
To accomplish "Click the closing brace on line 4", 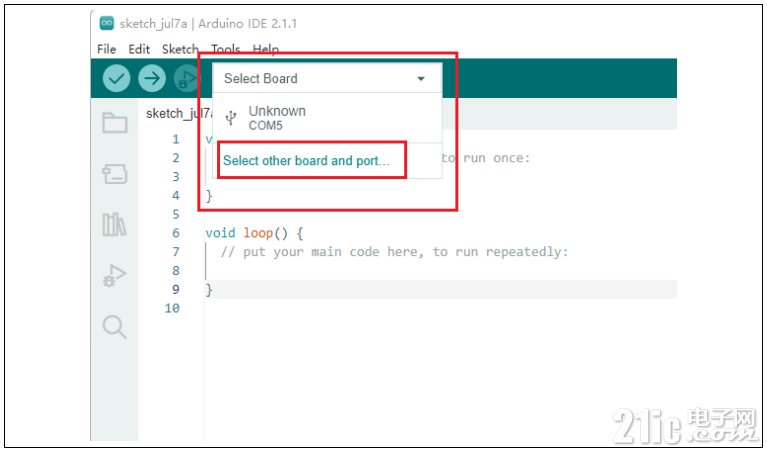I will pyautogui.click(x=209, y=196).
